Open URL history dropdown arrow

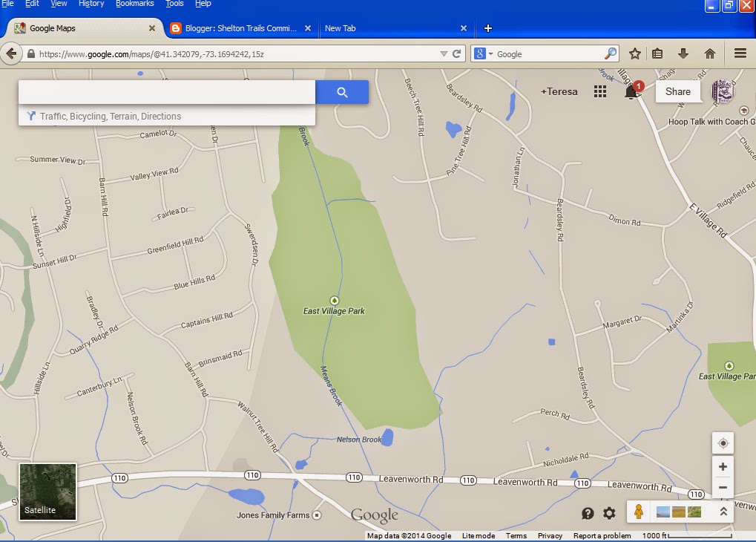coord(444,53)
